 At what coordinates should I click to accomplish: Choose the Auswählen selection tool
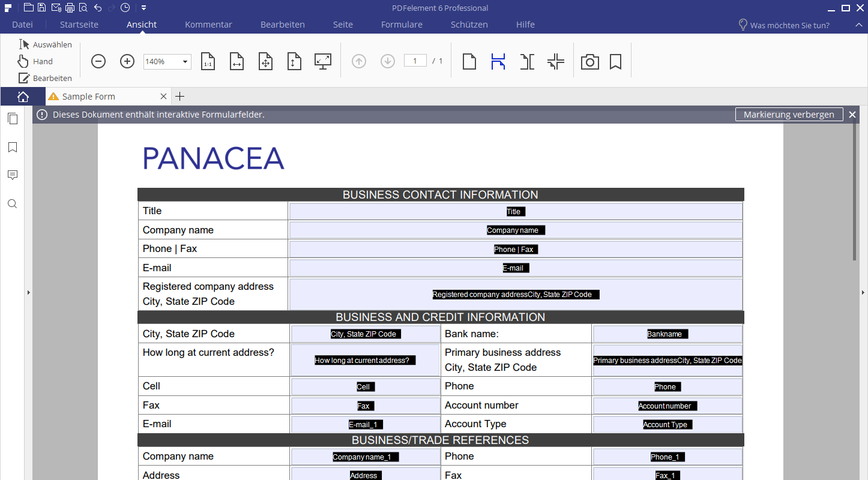click(45, 44)
